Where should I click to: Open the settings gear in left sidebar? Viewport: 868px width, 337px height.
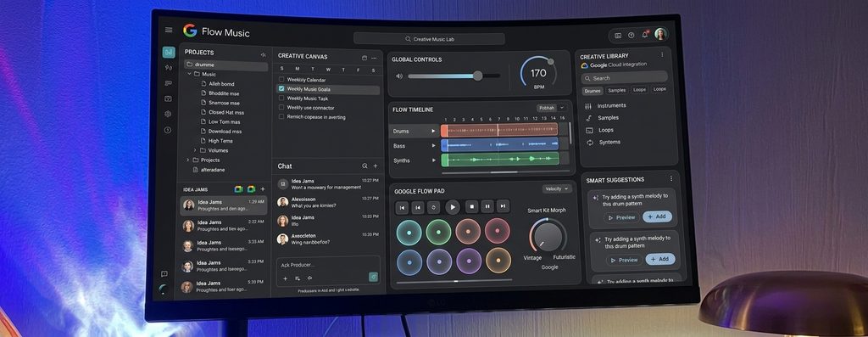pos(168,115)
